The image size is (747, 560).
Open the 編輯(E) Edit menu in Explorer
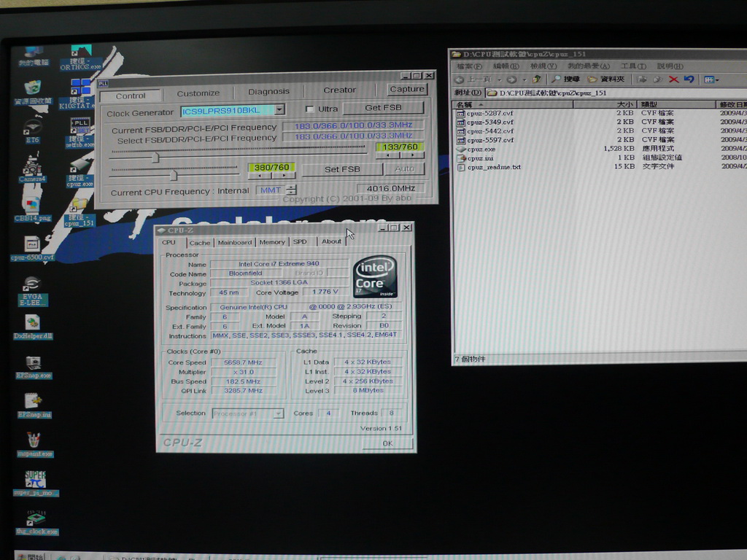coord(506,66)
